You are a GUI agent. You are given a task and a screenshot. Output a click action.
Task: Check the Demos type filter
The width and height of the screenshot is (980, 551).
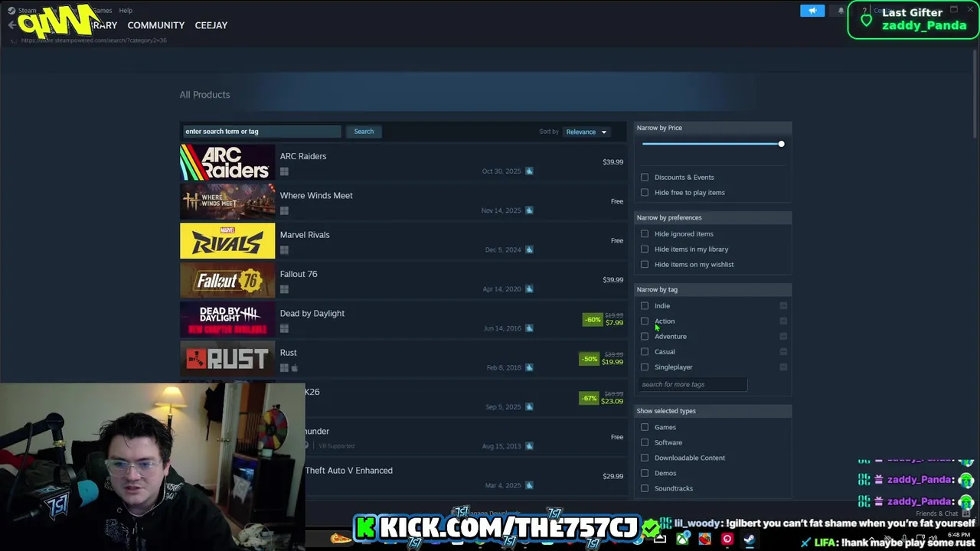(645, 473)
